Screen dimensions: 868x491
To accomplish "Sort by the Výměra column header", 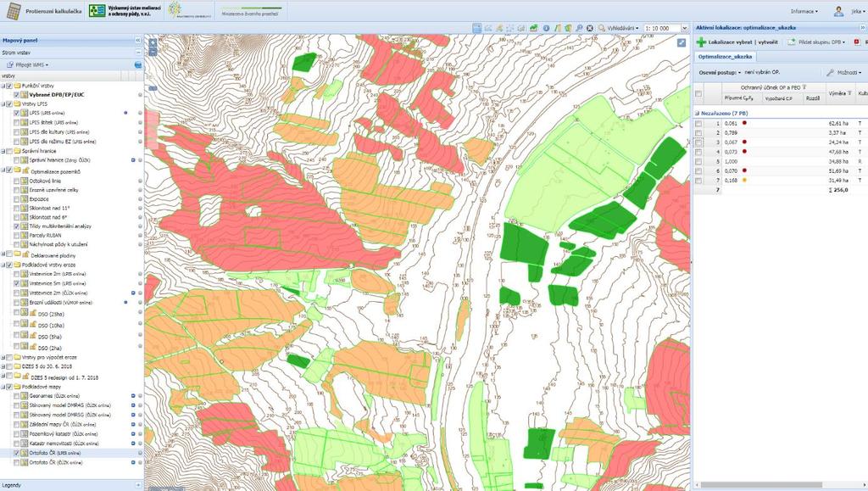I will tap(840, 93).
